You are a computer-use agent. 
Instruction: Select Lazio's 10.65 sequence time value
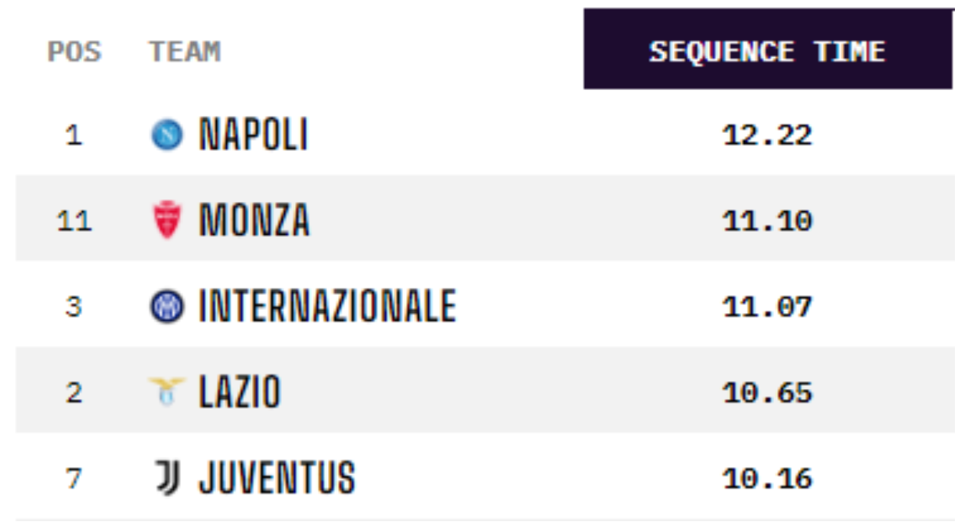tap(767, 392)
